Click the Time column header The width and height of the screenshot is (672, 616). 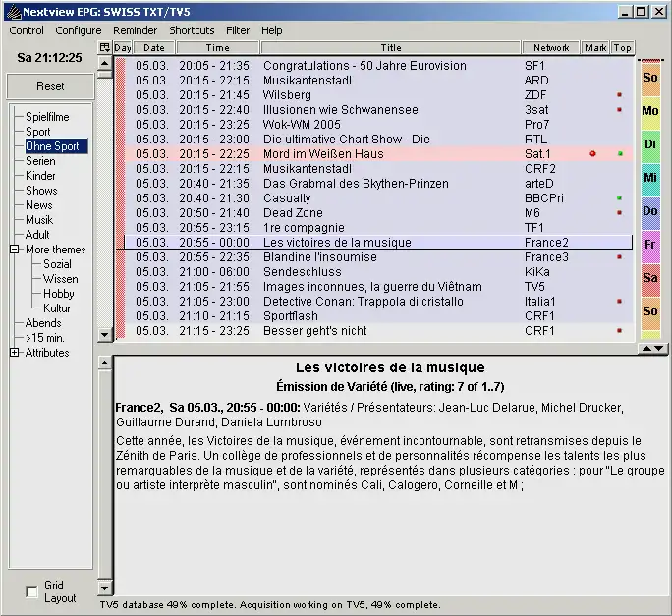point(218,47)
